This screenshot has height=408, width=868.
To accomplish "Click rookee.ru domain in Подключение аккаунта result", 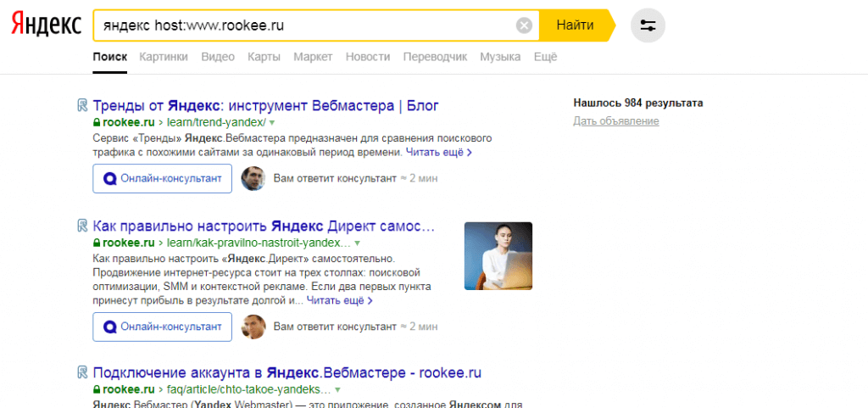I will (x=129, y=388).
